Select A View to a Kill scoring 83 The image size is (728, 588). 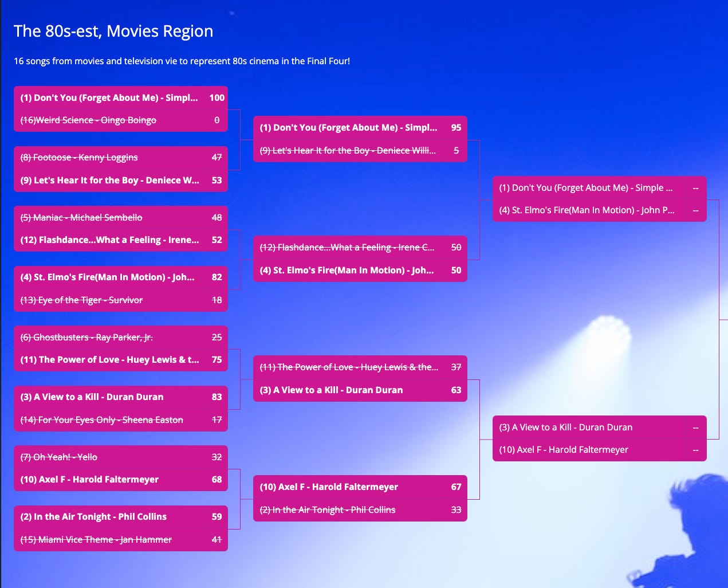[x=121, y=397]
